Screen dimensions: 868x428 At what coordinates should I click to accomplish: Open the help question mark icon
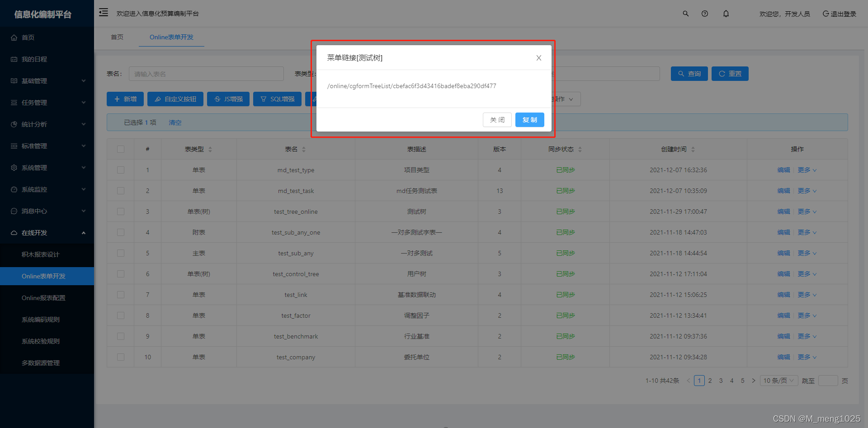(x=705, y=14)
